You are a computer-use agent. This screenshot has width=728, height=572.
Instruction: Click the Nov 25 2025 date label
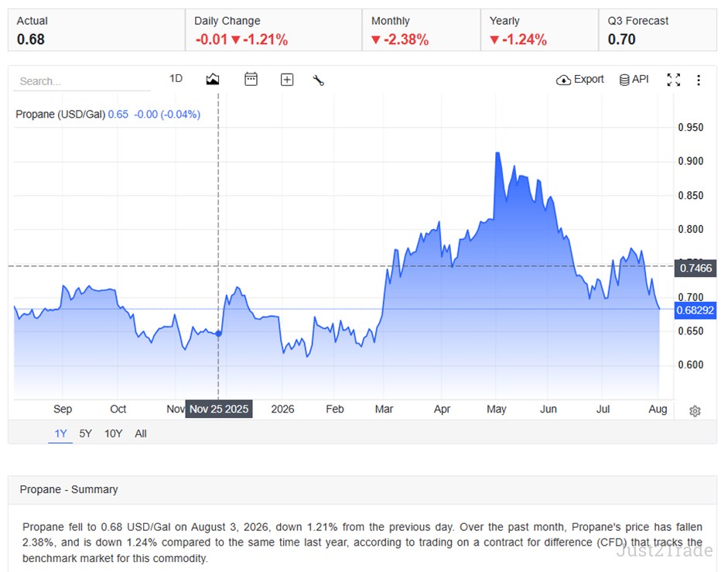pyautogui.click(x=219, y=409)
